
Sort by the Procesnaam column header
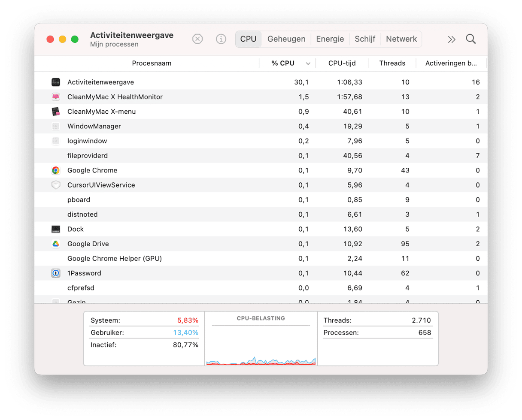click(x=152, y=63)
